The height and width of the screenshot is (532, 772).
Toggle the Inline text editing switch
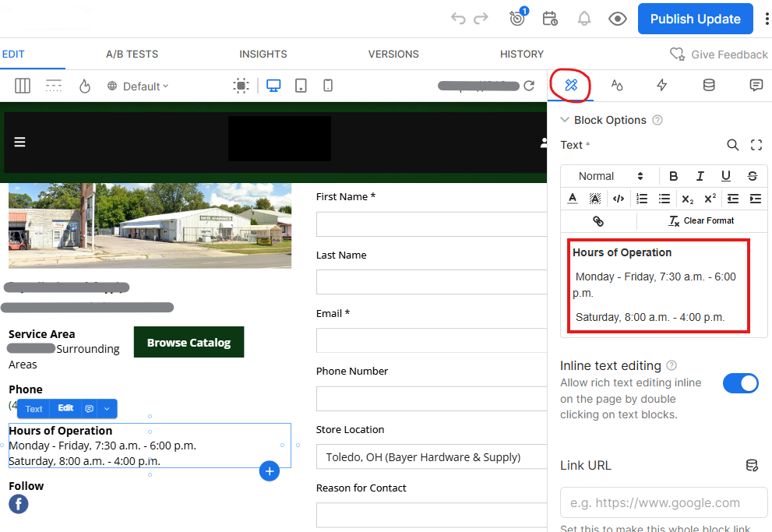(x=740, y=382)
